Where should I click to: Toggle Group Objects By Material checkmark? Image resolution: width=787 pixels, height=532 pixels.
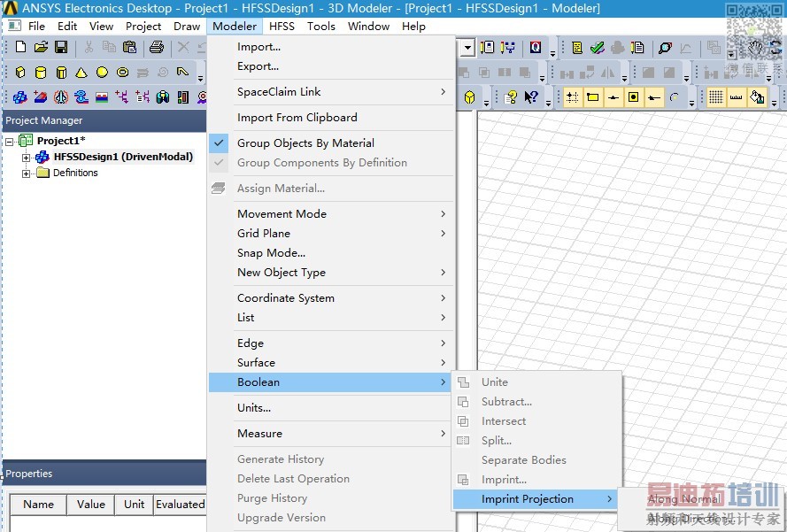[x=219, y=143]
